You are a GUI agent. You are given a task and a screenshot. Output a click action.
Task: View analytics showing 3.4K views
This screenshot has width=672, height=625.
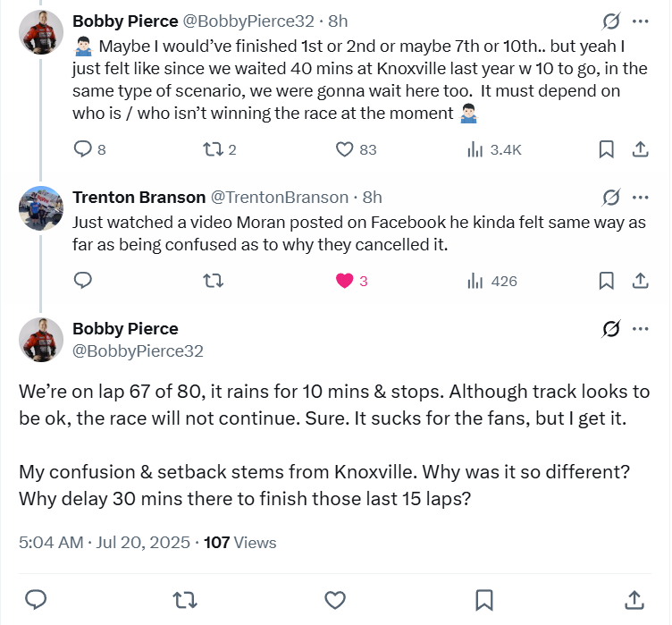click(475, 150)
